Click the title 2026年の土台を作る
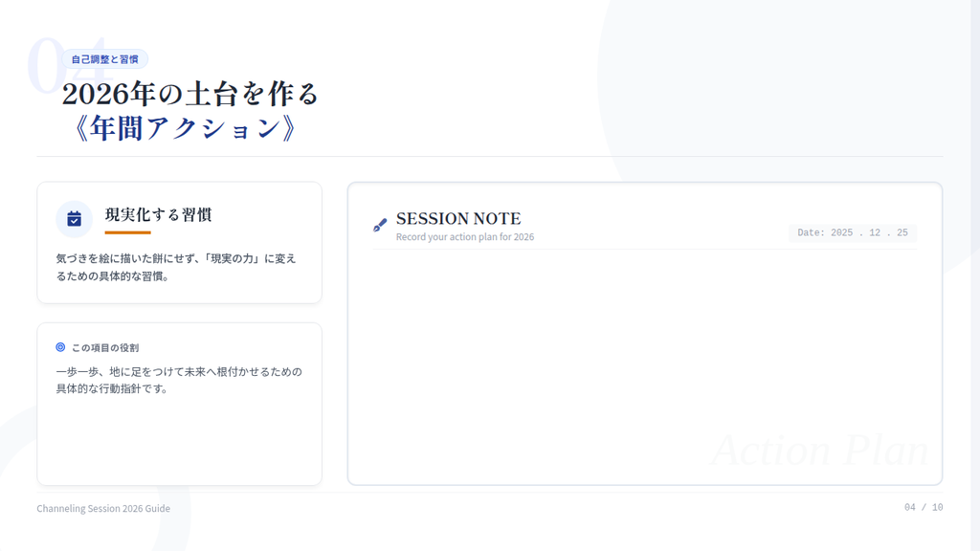The width and height of the screenshot is (980, 551). tap(189, 94)
